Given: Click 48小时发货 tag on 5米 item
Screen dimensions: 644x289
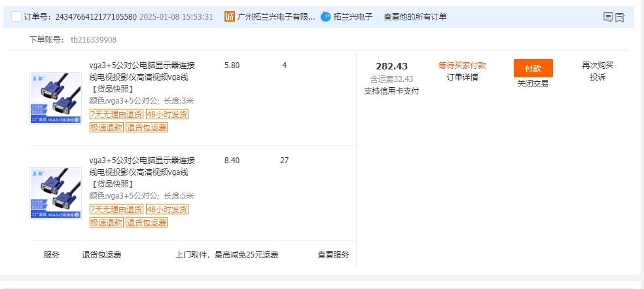Looking at the screenshot, I should pyautogui.click(x=167, y=209).
